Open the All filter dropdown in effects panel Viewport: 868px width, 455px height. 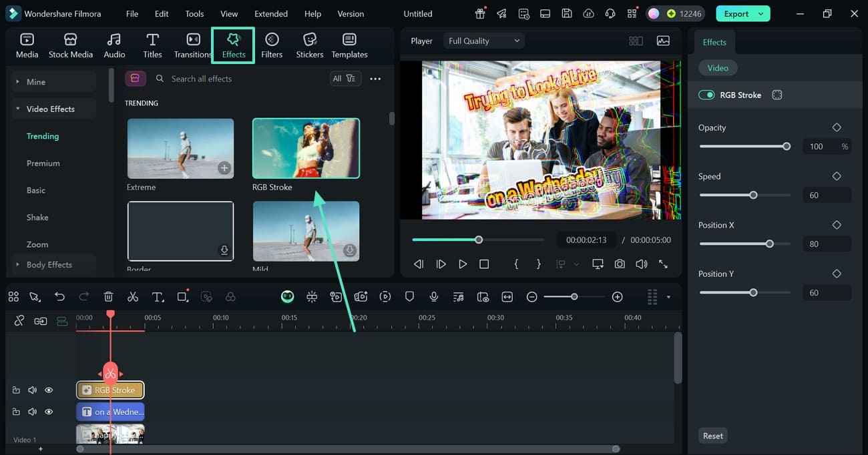[345, 77]
